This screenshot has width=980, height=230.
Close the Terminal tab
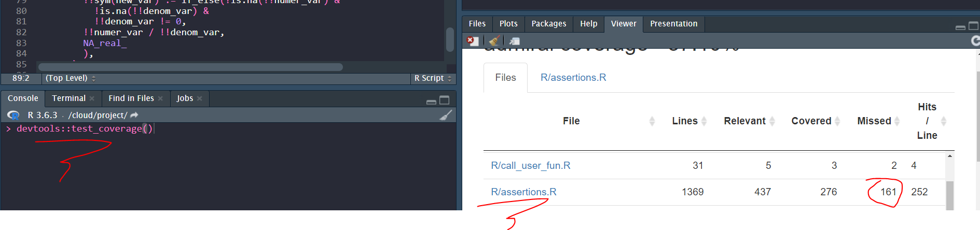pos(92,98)
